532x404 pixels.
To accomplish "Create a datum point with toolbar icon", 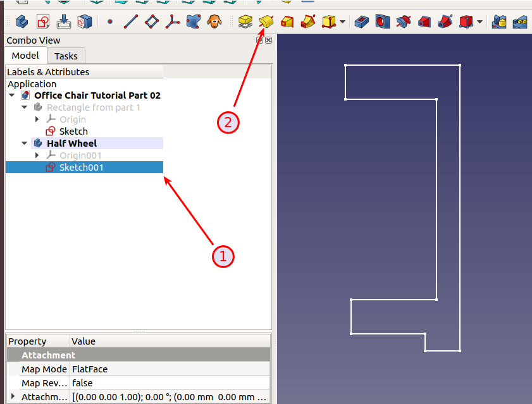I will click(110, 22).
